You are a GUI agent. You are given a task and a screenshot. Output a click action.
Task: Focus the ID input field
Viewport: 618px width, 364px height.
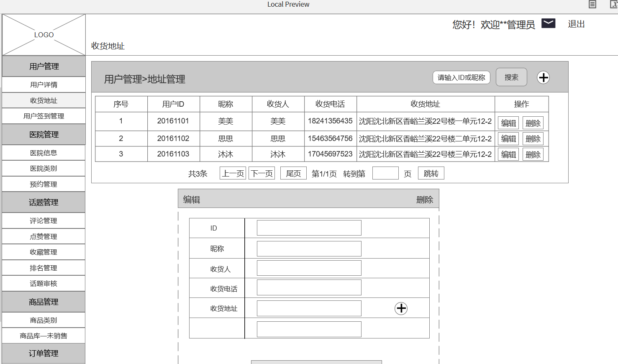(x=309, y=228)
